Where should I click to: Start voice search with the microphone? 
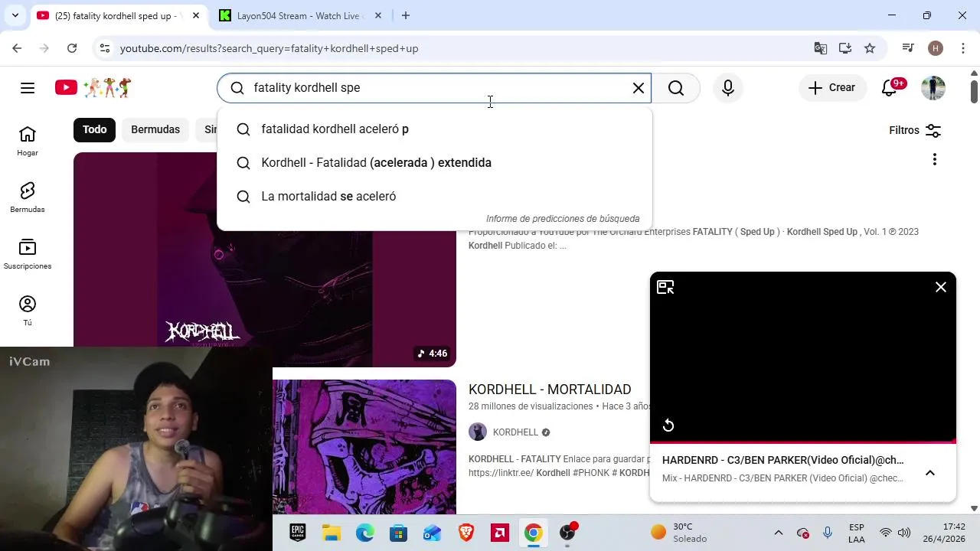coord(728,88)
